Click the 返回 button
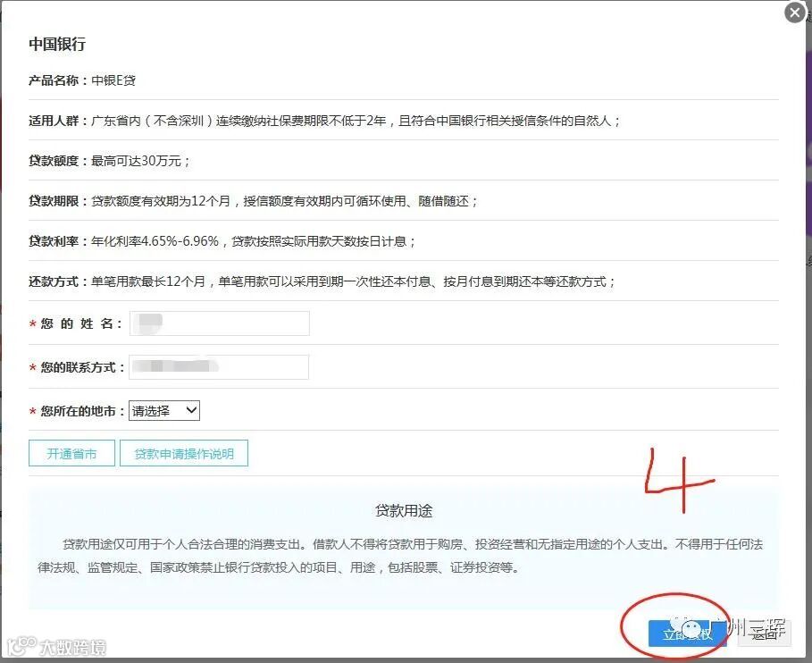Image resolution: width=812 pixels, height=663 pixels. pyautogui.click(x=765, y=633)
